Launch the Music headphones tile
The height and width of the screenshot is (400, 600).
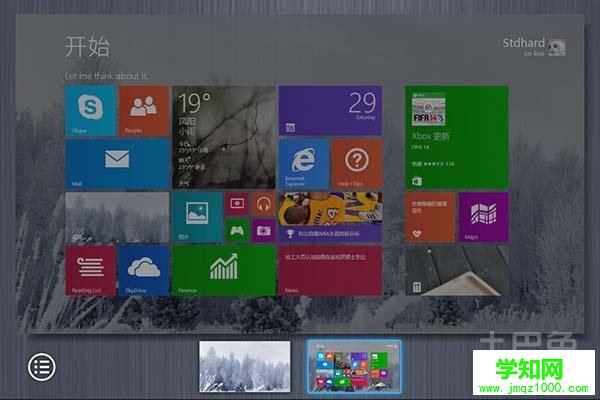pyautogui.click(x=264, y=204)
